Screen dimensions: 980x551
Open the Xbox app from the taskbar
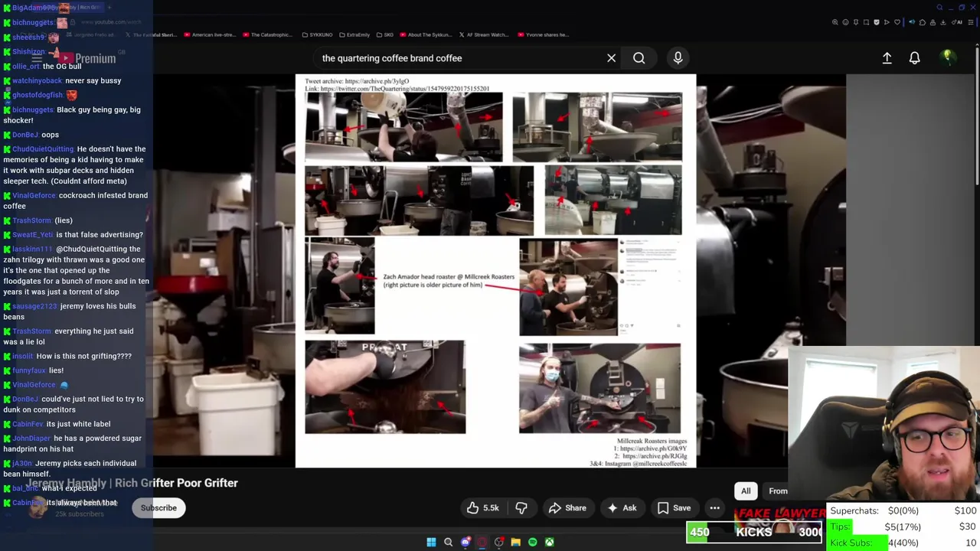click(x=550, y=542)
